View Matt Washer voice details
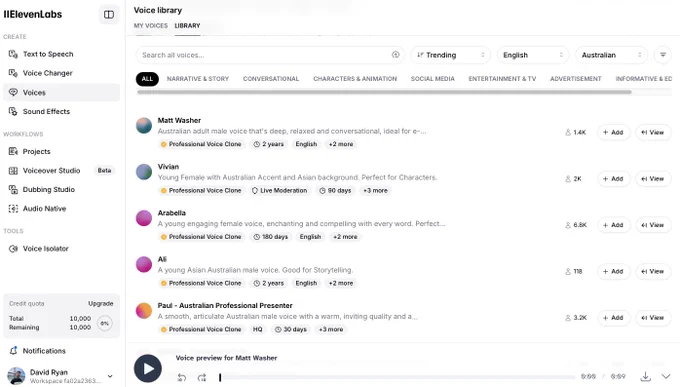The image size is (680, 387). tap(653, 132)
